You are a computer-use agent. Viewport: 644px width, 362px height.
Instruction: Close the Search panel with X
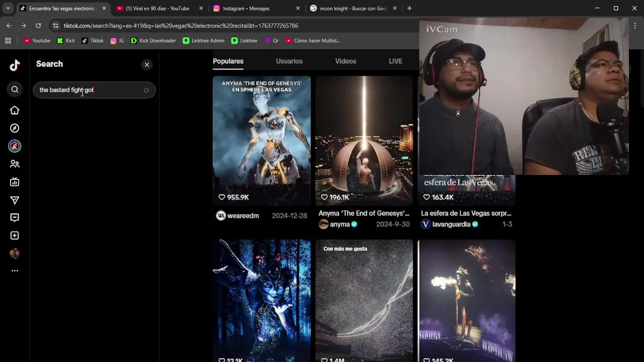point(147,64)
